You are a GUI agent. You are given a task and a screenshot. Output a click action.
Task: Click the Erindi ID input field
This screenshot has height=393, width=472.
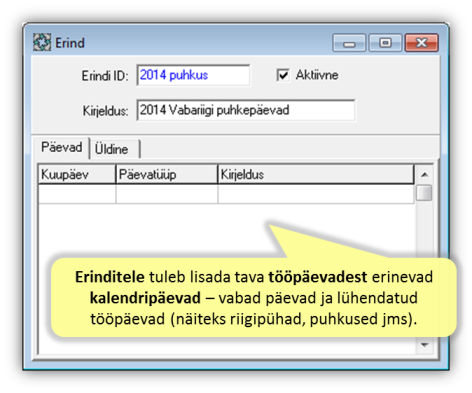(x=193, y=75)
